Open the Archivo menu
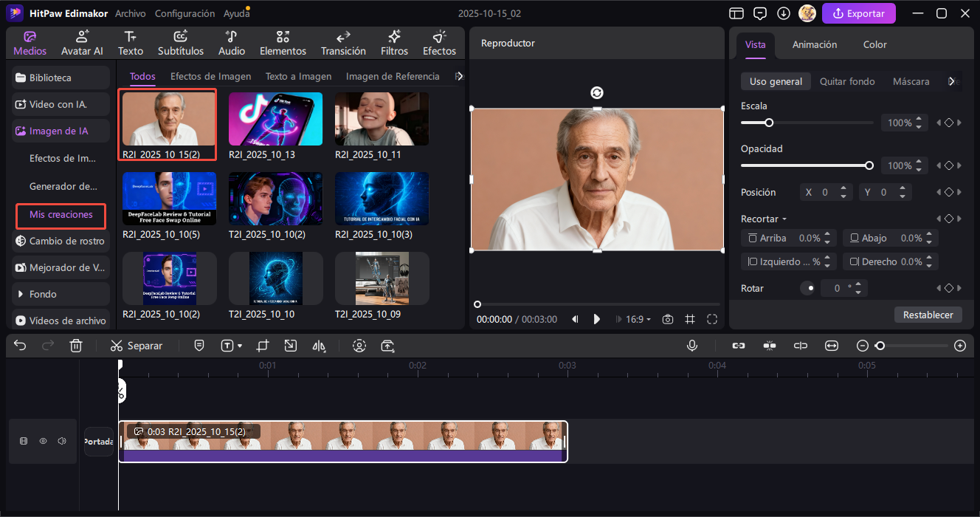This screenshot has height=517, width=980. point(131,13)
